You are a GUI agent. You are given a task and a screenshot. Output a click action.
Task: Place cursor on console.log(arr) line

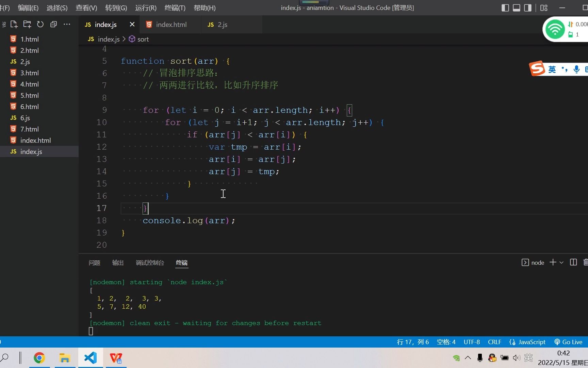[x=189, y=221]
